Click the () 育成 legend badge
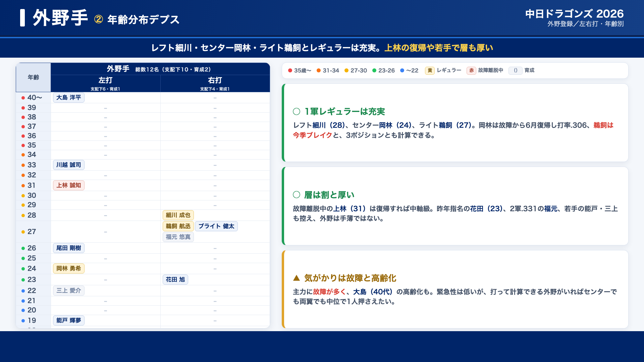 point(516,70)
